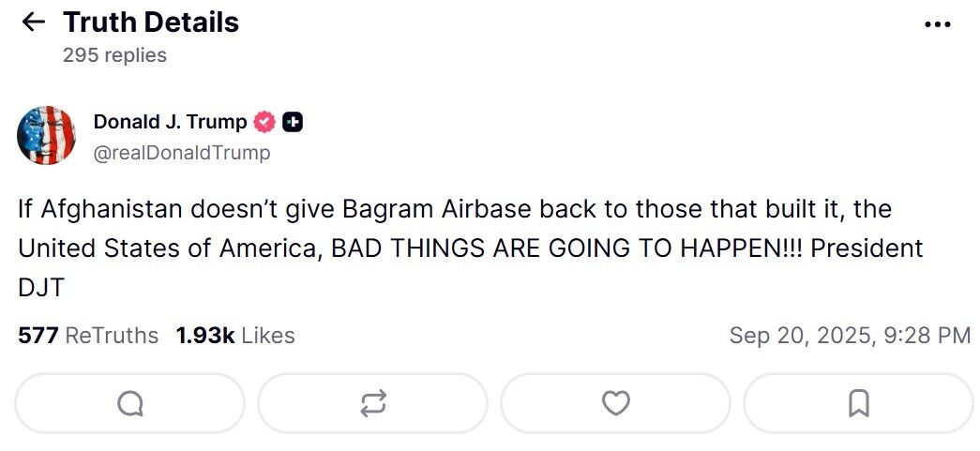Bookmark this truth with the bookmark icon

(x=858, y=403)
